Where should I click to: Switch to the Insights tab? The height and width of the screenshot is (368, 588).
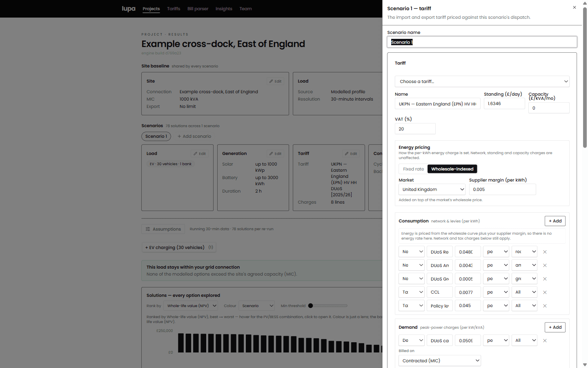[x=224, y=9]
